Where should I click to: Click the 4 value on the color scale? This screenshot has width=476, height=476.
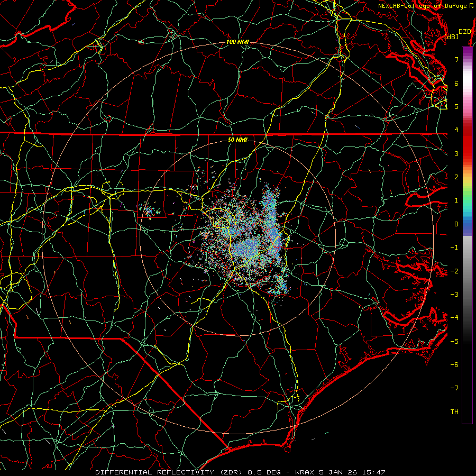[456, 130]
